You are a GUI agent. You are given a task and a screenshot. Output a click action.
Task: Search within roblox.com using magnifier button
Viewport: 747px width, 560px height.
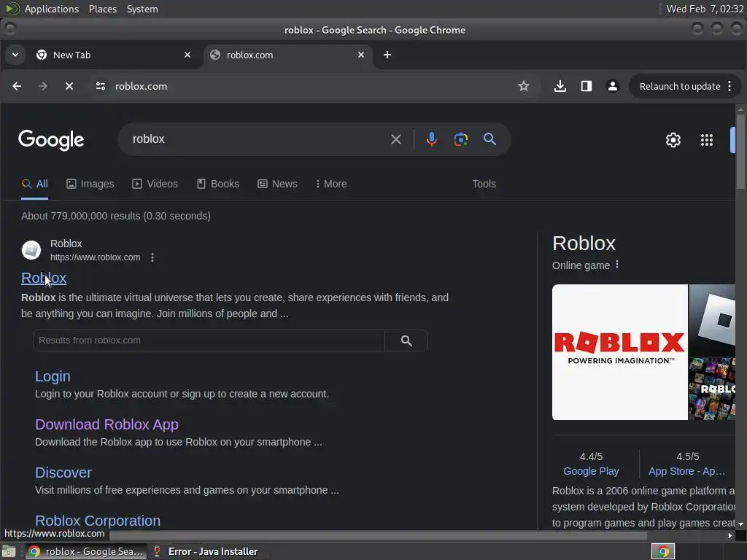click(406, 341)
